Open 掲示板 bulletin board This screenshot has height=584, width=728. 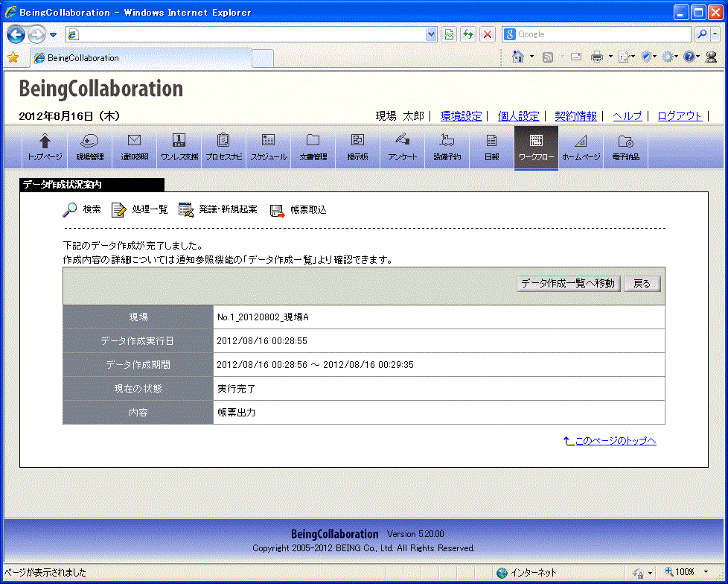tap(357, 147)
